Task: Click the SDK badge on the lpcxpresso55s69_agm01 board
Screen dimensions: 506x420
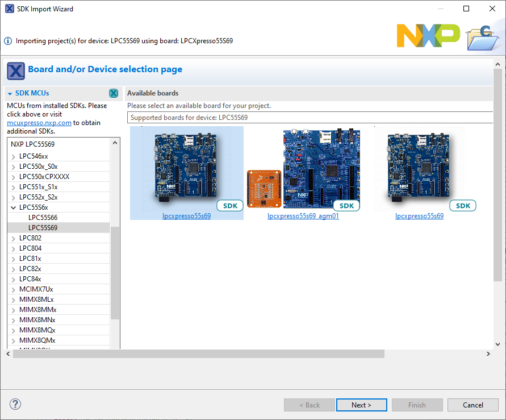Action: [x=346, y=206]
